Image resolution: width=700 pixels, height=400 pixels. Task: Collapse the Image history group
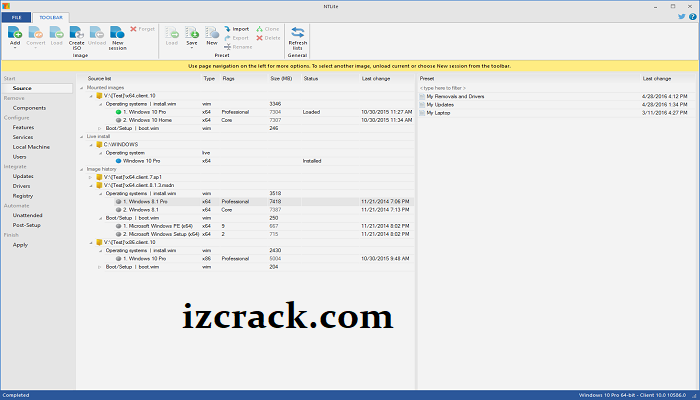coord(82,169)
